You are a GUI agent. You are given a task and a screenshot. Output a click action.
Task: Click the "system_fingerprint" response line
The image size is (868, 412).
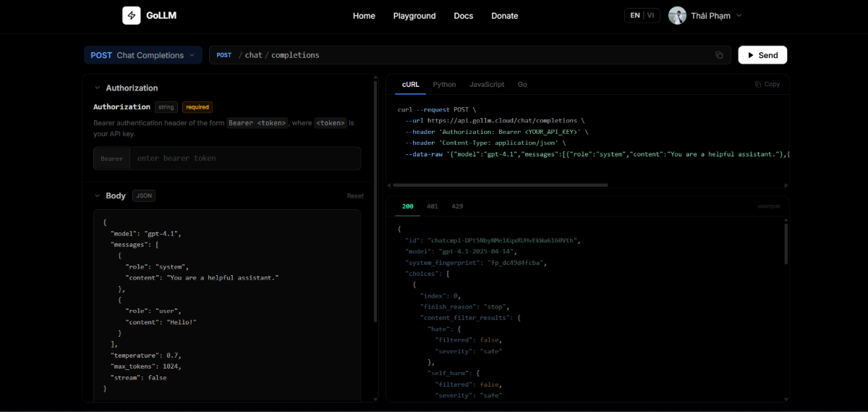(x=475, y=263)
